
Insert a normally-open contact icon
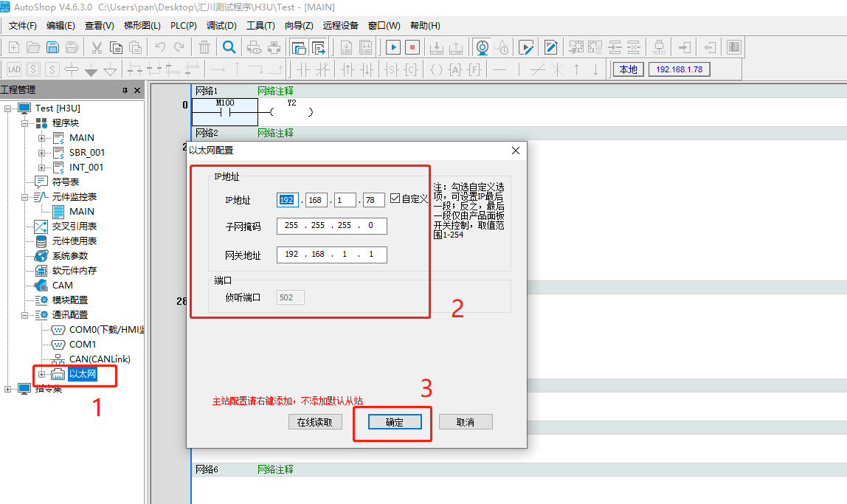point(303,69)
